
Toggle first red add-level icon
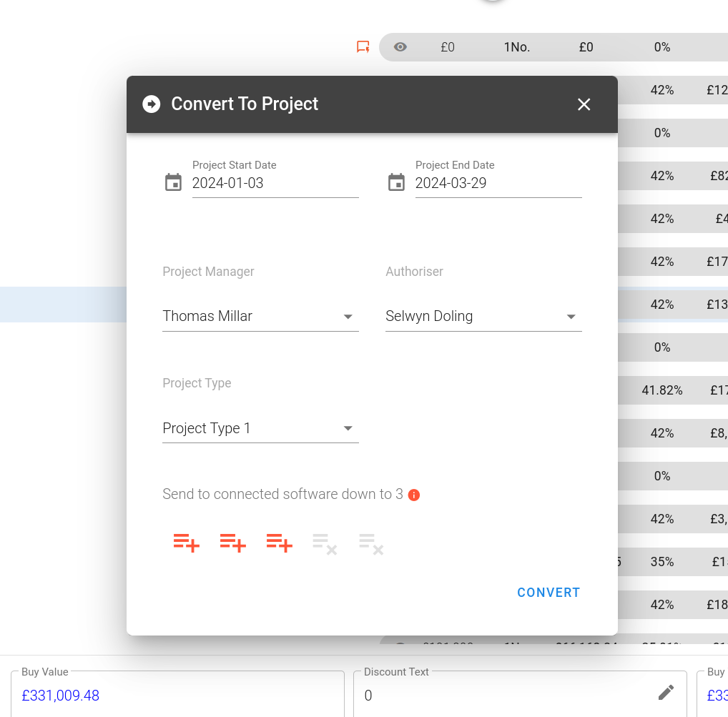(186, 543)
